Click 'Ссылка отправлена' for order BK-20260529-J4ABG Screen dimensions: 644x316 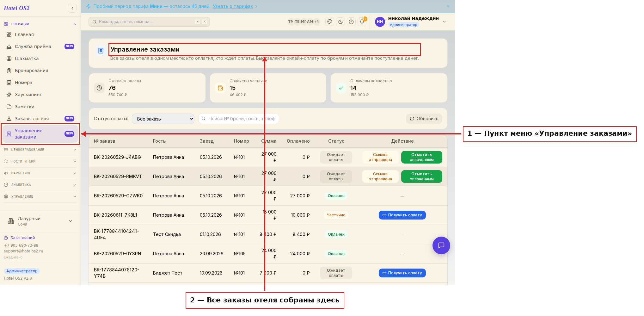point(380,157)
